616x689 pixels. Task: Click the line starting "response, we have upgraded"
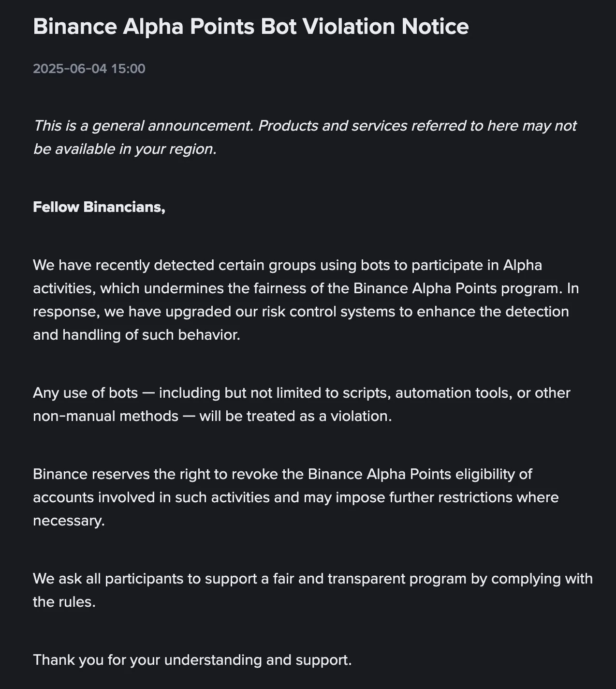coord(301,312)
